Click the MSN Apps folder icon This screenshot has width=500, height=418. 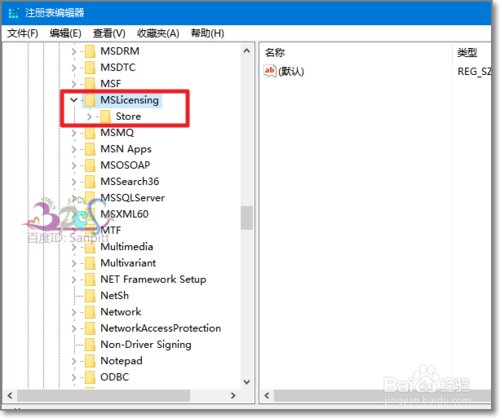(x=90, y=149)
